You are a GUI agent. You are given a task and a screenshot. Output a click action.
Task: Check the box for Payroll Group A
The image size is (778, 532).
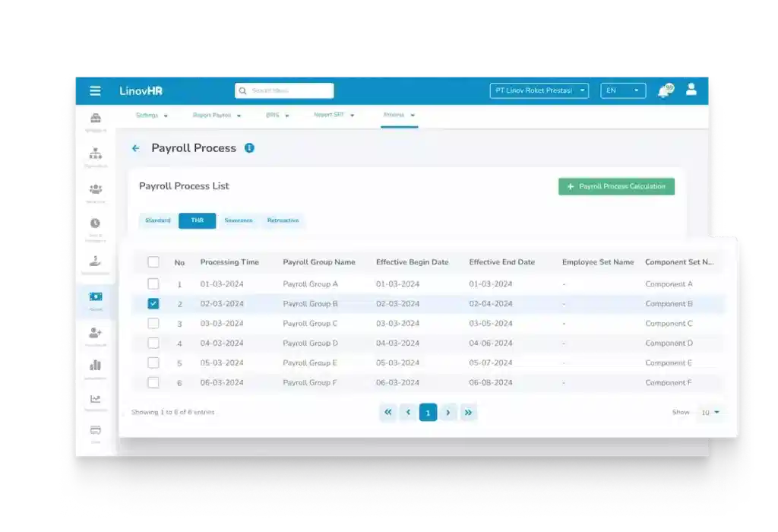point(153,283)
